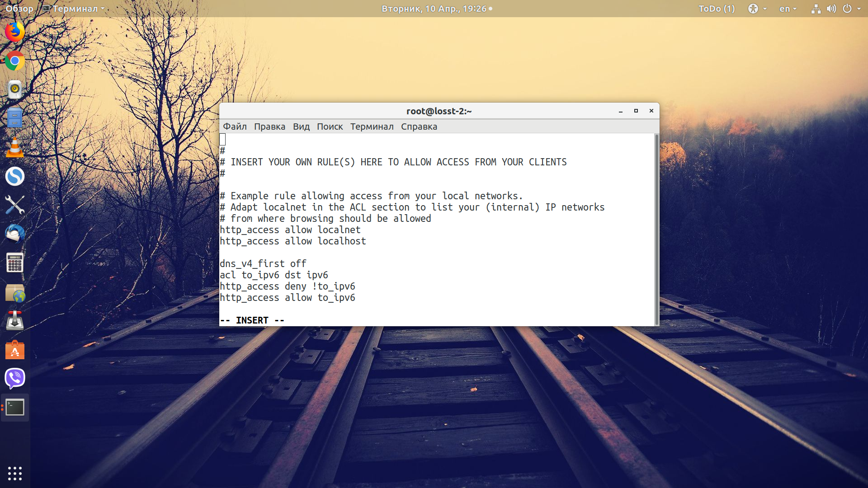
Task: Close the root@losst-2 terminal window
Action: pos(651,111)
